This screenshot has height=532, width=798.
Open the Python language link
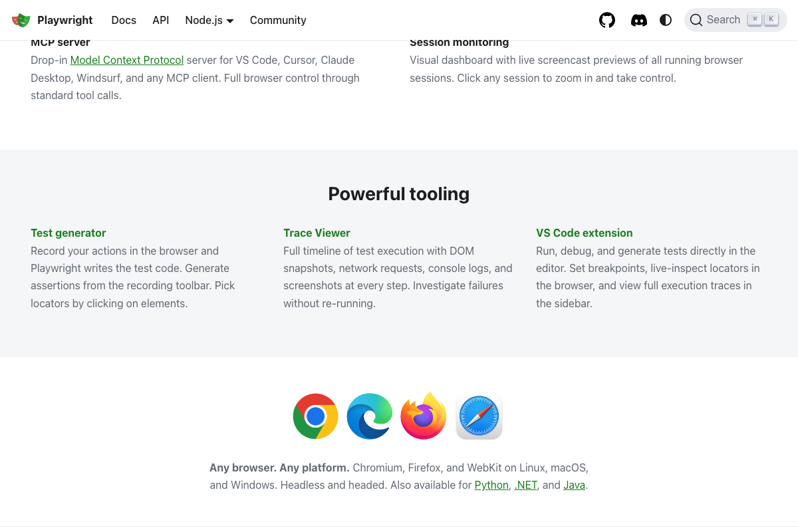coord(491,485)
